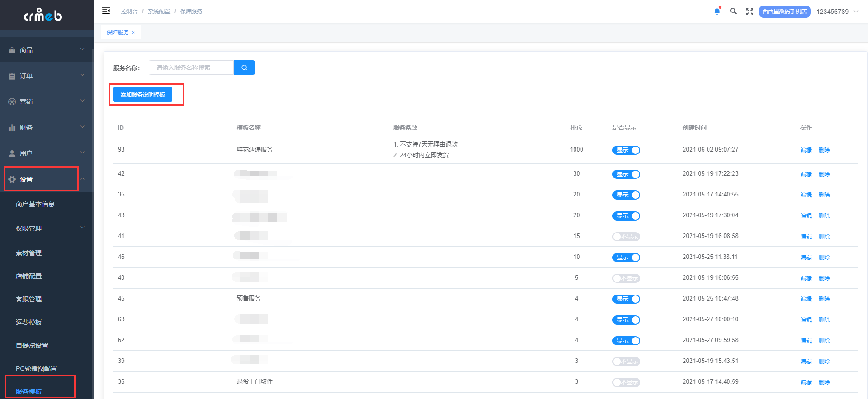The height and width of the screenshot is (399, 868).
Task: Expand the 财务 menu chevron
Action: tap(82, 127)
